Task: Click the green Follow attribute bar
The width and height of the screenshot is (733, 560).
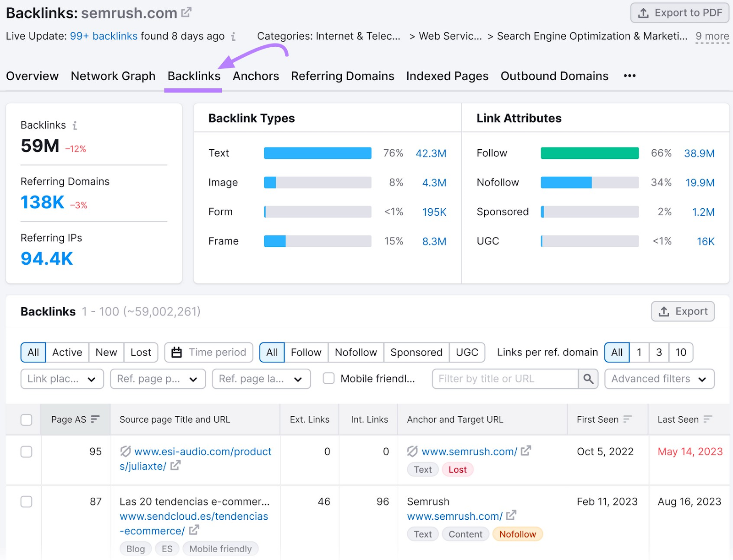Action: [590, 153]
